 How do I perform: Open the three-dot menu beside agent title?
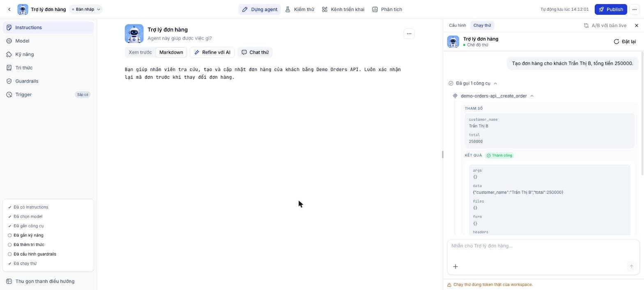(x=409, y=34)
